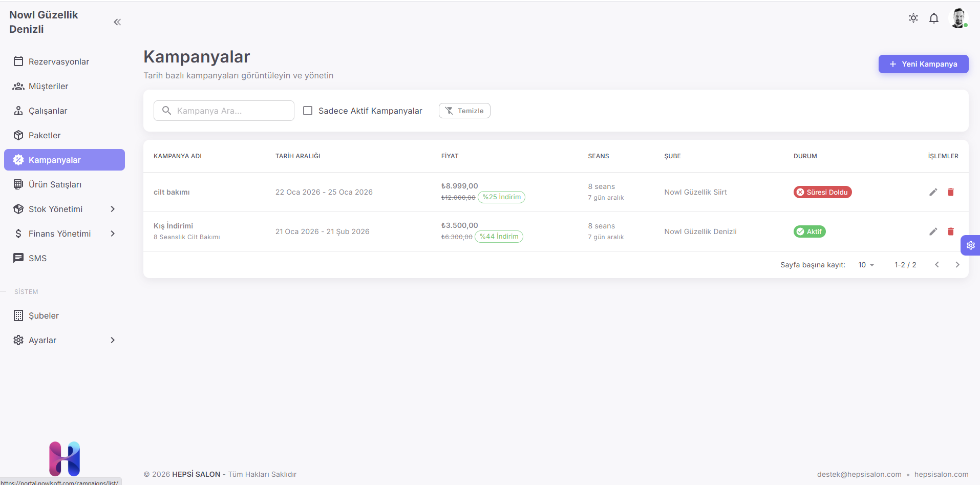This screenshot has height=485, width=980.
Task: Enable the Sadece Aktif Kampanyalar checkbox
Action: click(x=308, y=111)
